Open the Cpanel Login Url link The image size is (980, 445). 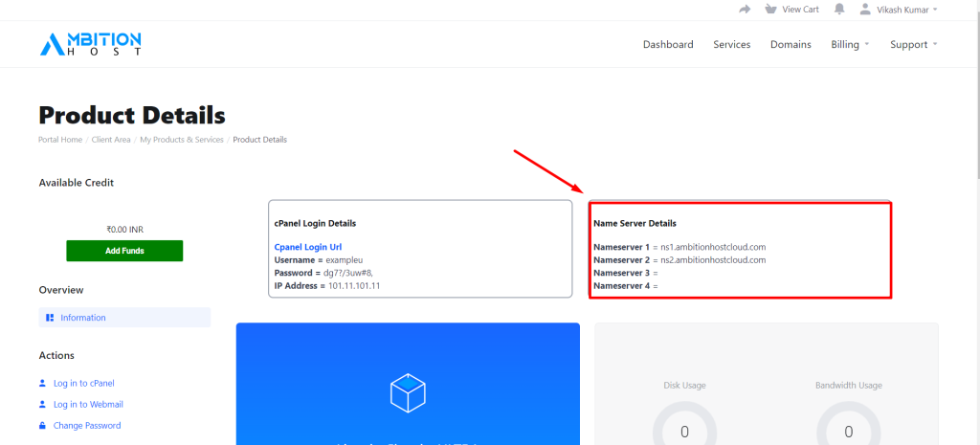pyautogui.click(x=308, y=247)
